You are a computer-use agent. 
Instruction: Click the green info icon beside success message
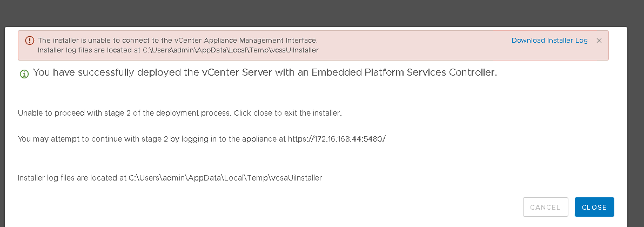24,74
